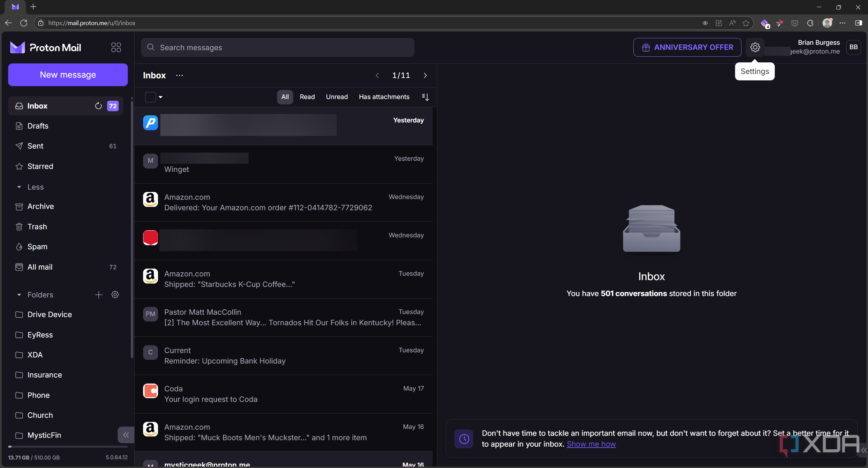
Task: Collapse the Folders section
Action: (34, 295)
